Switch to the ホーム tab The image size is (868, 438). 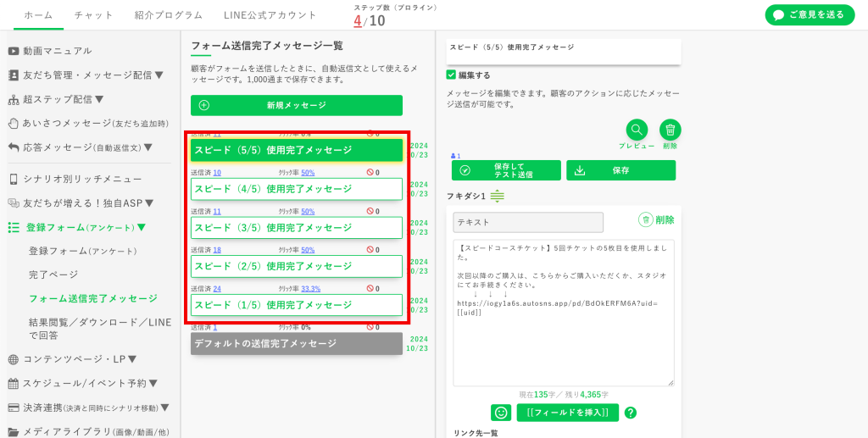click(x=39, y=15)
